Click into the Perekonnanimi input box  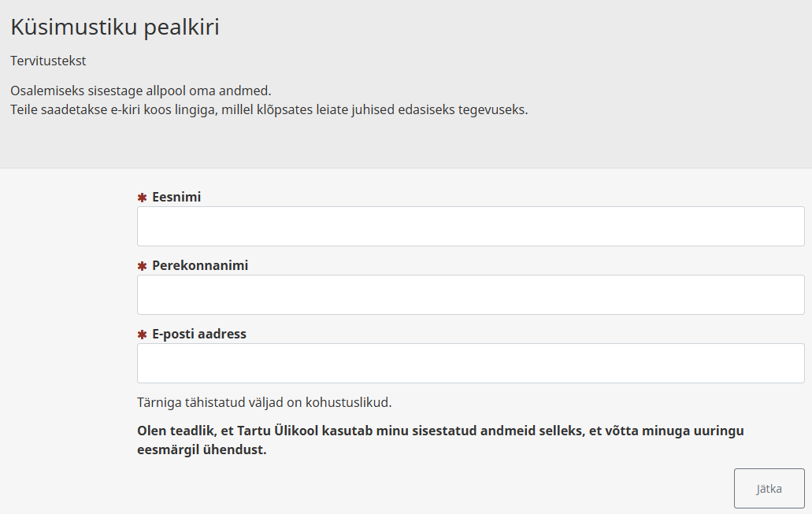[x=470, y=294]
